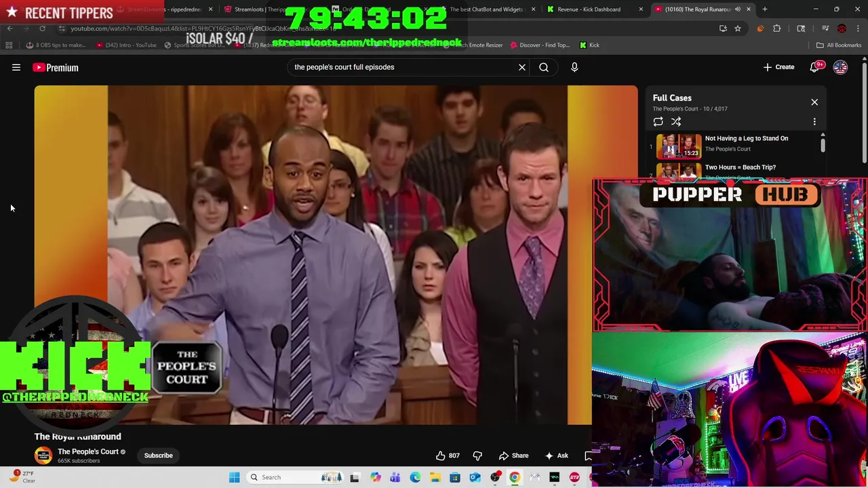Viewport: 868px width, 488px height.
Task: Click the browser address bar URL
Action: click(203, 28)
